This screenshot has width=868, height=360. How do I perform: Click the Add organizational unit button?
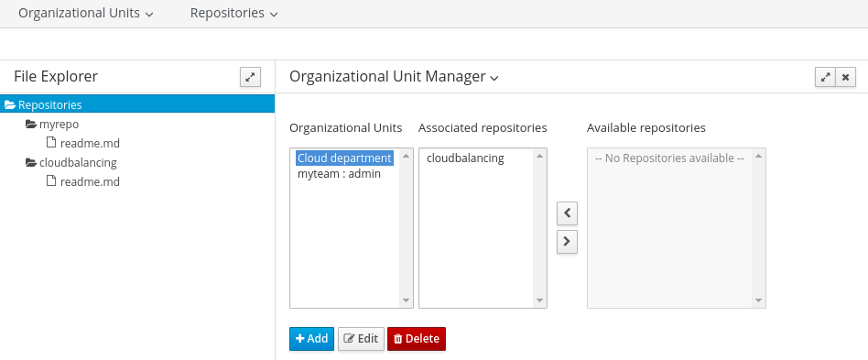(x=311, y=338)
